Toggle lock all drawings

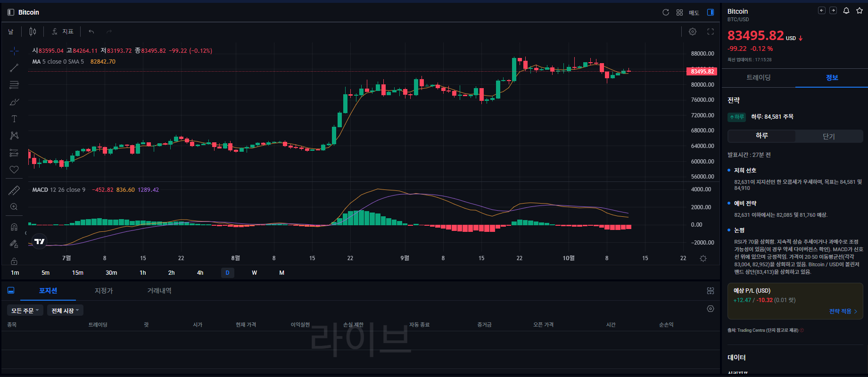pos(14,261)
